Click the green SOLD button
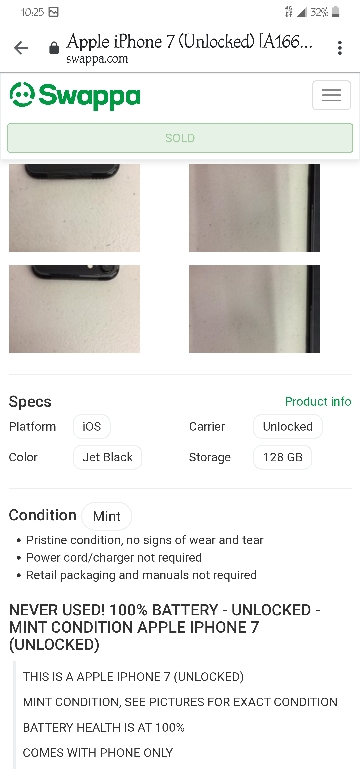This screenshot has width=360, height=780. coord(180,138)
